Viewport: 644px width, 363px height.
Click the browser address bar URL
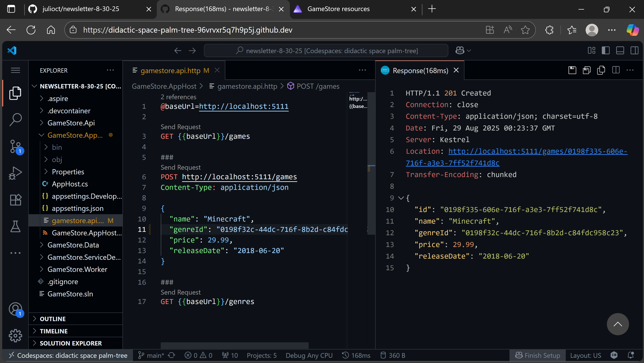188,30
